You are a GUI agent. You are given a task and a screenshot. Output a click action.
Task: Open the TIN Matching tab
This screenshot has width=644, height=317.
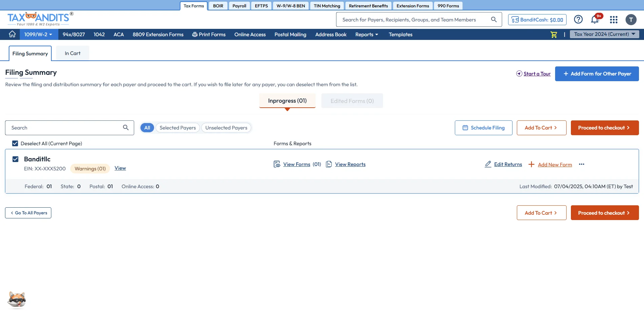point(327,6)
